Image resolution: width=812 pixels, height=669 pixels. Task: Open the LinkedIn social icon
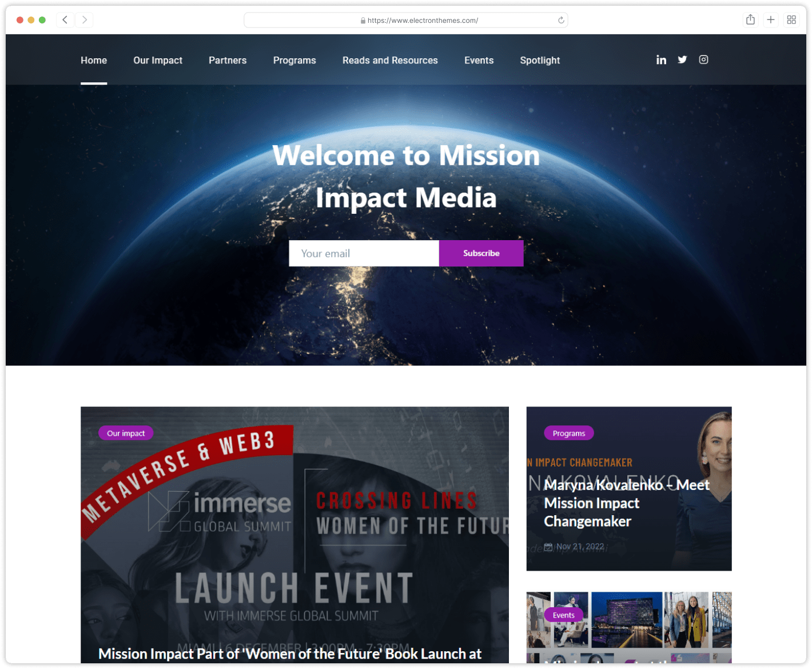click(661, 59)
